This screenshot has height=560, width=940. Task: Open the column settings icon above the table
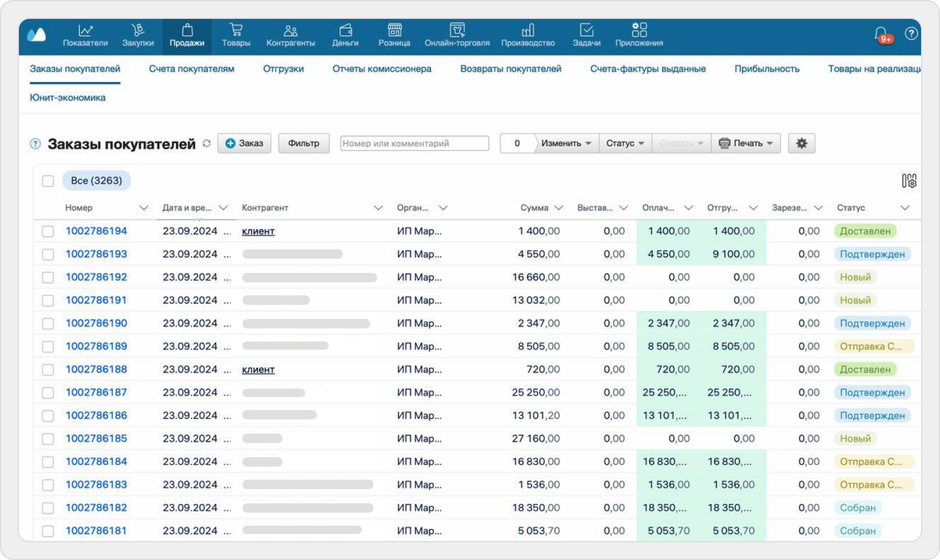tap(909, 181)
